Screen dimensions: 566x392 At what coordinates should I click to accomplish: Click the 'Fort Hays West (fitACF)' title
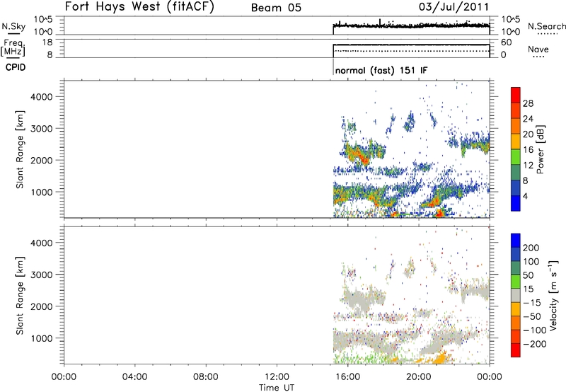point(139,6)
